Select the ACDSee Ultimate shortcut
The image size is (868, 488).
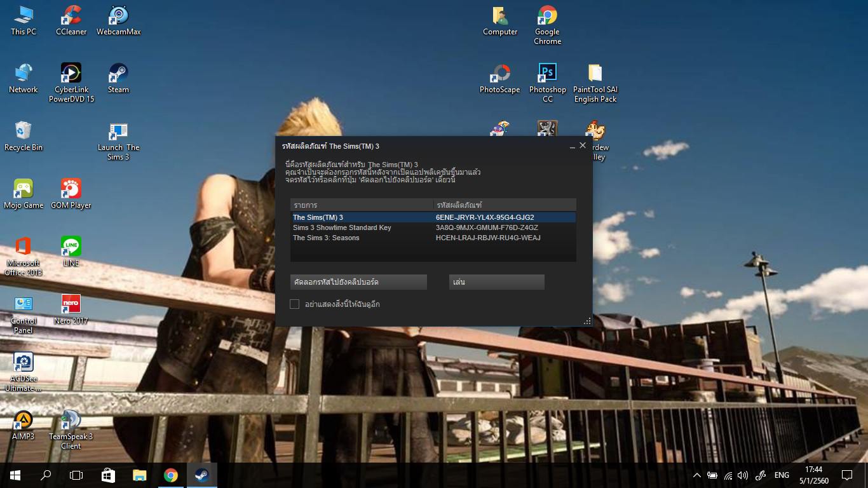[x=24, y=372]
